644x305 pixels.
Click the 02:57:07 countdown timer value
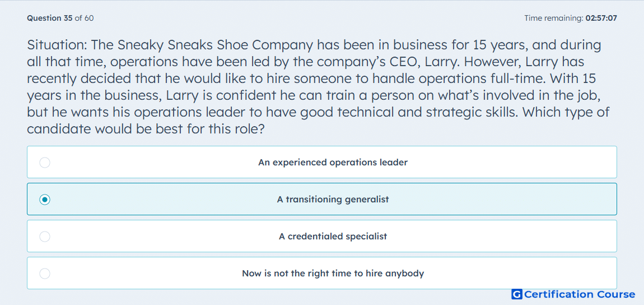(x=601, y=18)
